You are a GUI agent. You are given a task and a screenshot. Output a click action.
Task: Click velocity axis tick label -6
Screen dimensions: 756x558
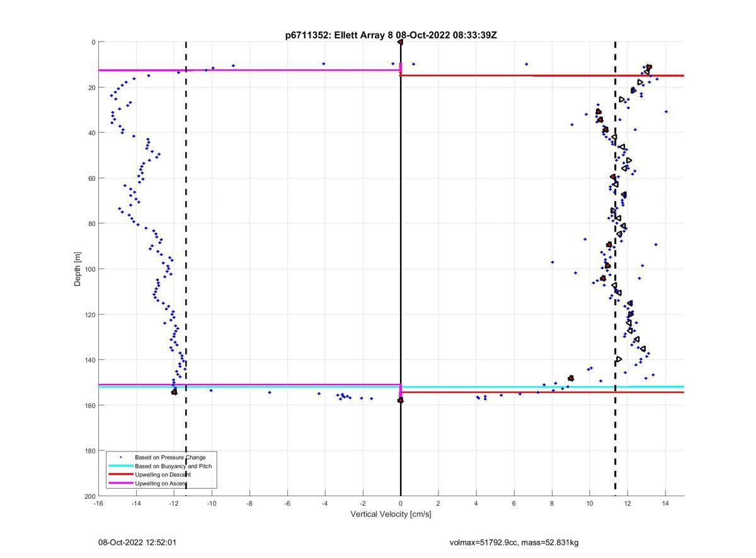(287, 503)
